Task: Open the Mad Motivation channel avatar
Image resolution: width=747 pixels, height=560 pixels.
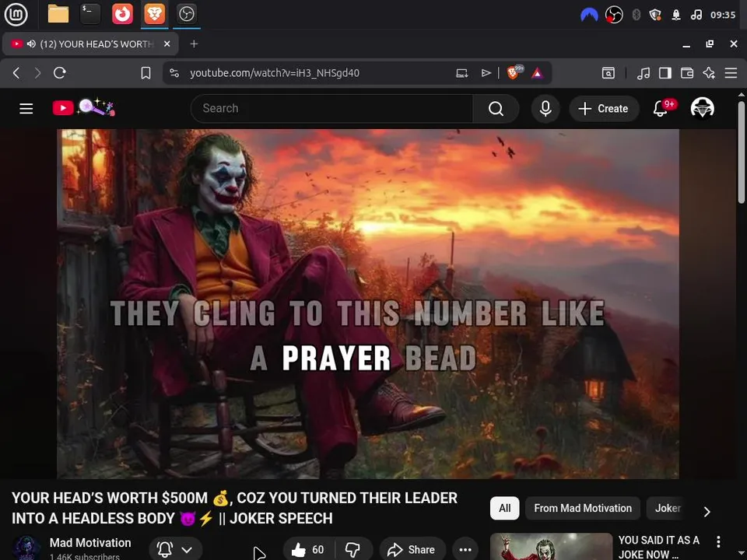Action: point(26,548)
